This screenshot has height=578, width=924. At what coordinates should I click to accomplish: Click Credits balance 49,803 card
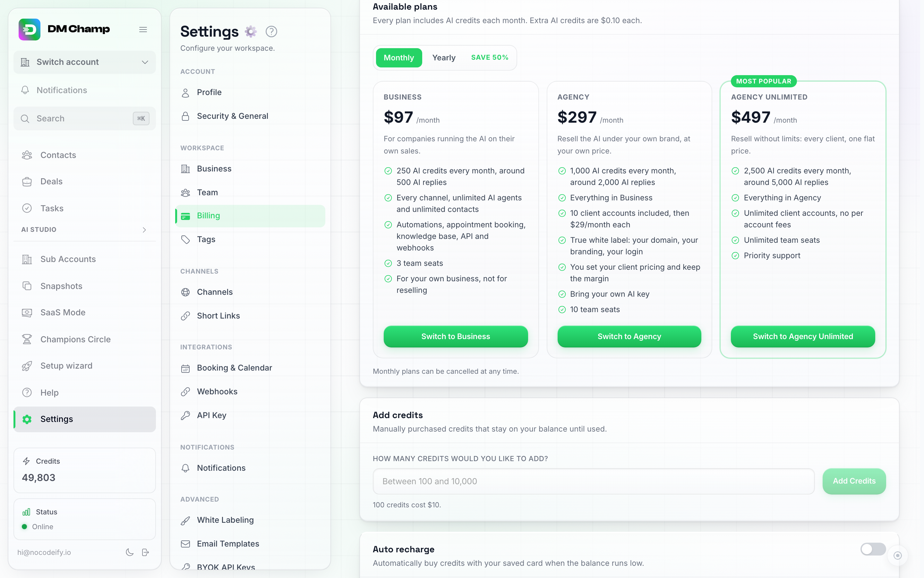[84, 470]
